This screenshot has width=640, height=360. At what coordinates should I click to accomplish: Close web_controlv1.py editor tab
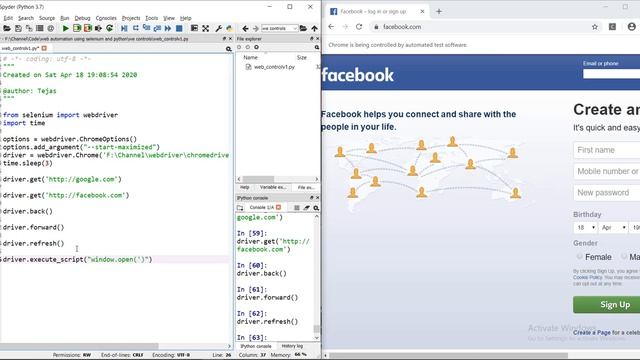tap(44, 48)
